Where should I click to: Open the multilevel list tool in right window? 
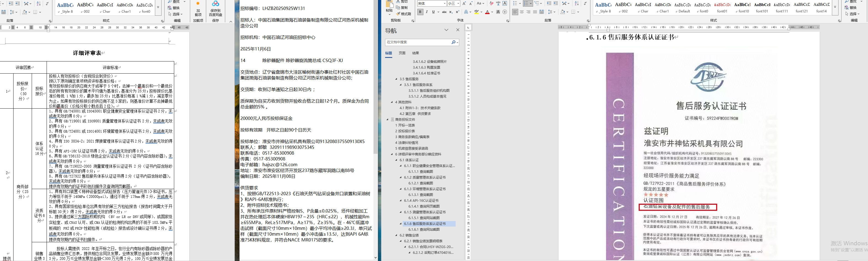click(537, 3)
